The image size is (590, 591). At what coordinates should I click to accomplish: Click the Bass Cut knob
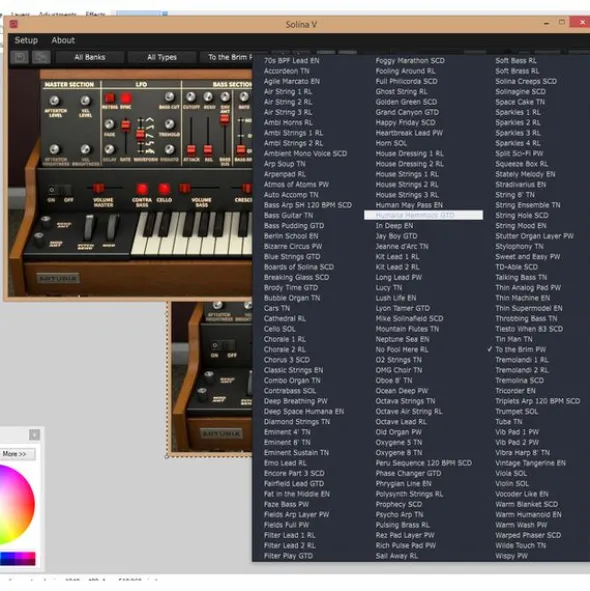[x=169, y=97]
